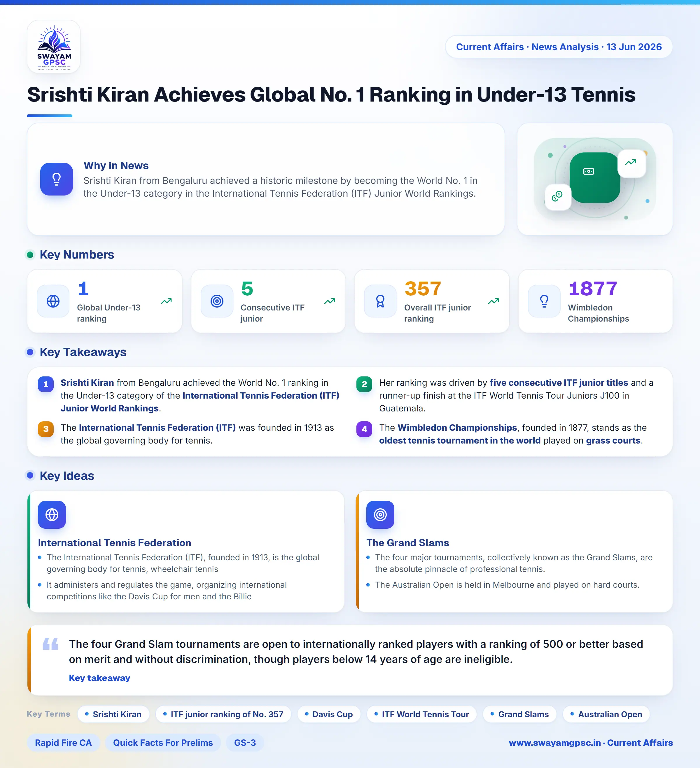Click the green 5 stat value
The height and width of the screenshot is (768, 700).
(247, 288)
